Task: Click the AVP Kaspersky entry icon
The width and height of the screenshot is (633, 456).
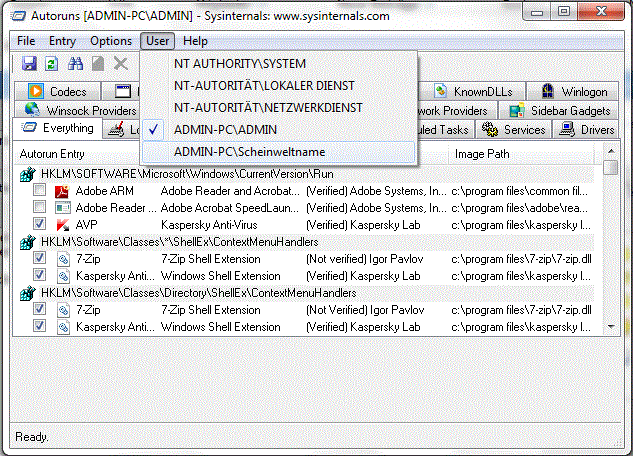Action: [x=62, y=225]
